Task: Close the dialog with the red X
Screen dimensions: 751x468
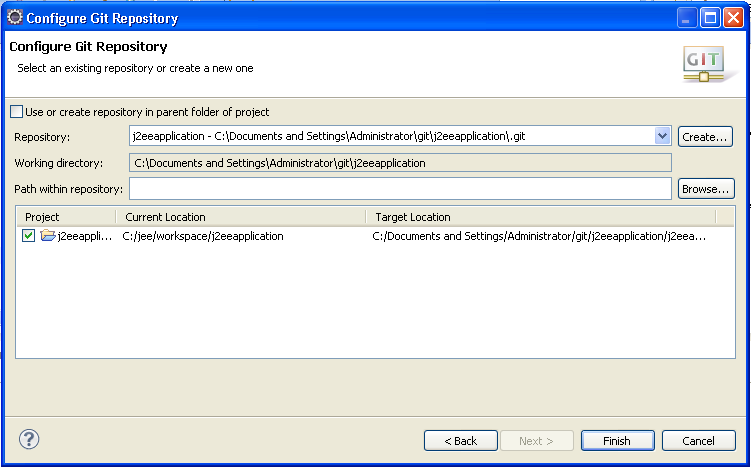Action: [x=733, y=18]
